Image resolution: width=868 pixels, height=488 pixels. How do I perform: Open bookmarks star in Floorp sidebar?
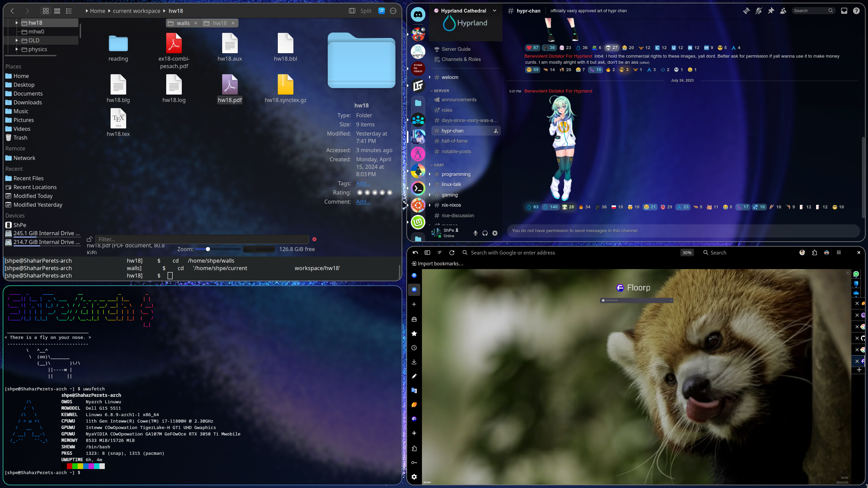click(x=414, y=334)
